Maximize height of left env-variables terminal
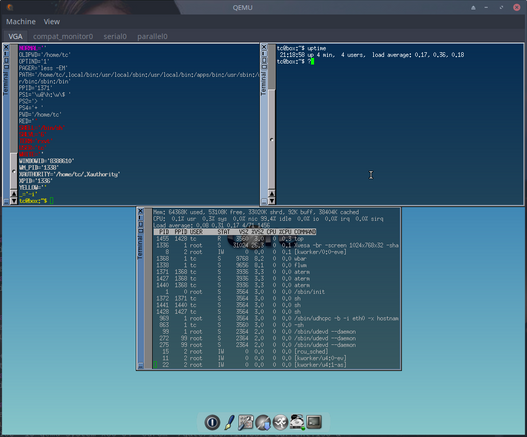Image resolution: width=527 pixels, height=437 pixels. tap(6, 60)
